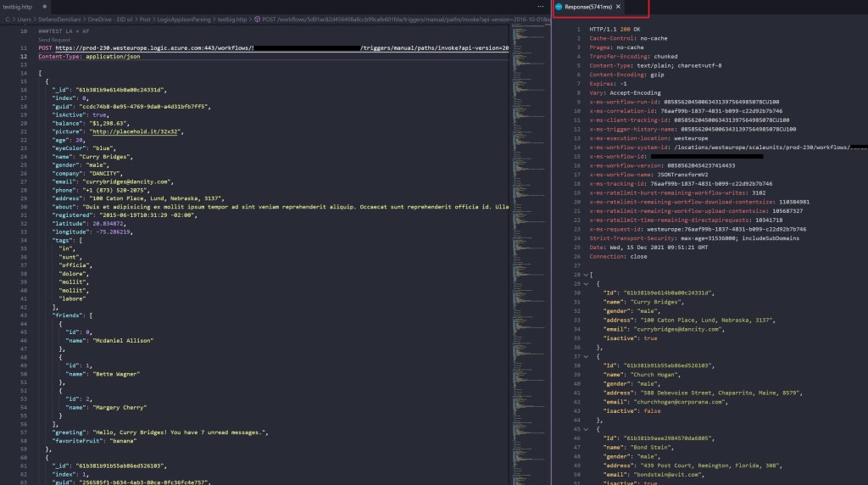
Task: Fold the Bond Stein object at line 45
Action: [x=586, y=428]
